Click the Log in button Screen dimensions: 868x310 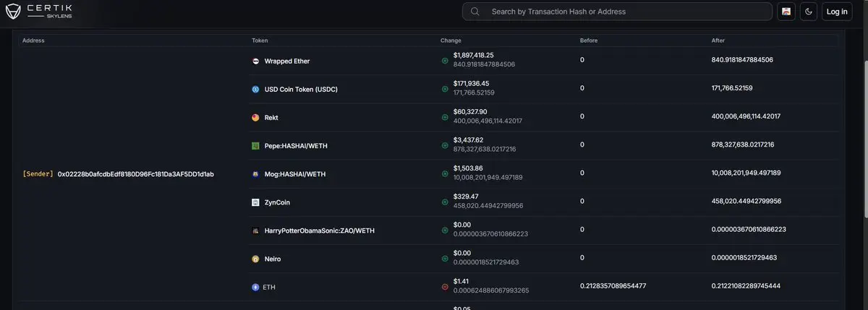click(x=837, y=12)
